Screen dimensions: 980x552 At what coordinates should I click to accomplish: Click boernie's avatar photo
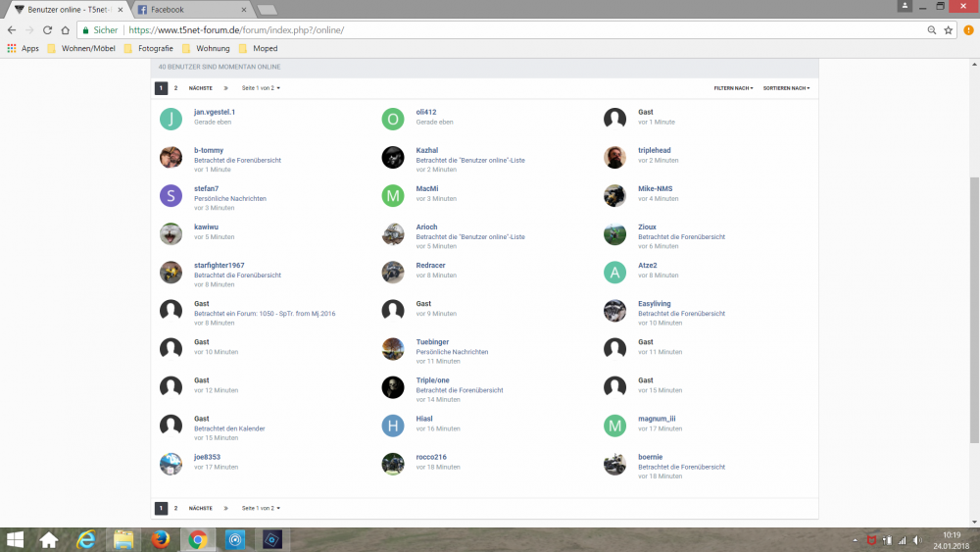coord(615,464)
